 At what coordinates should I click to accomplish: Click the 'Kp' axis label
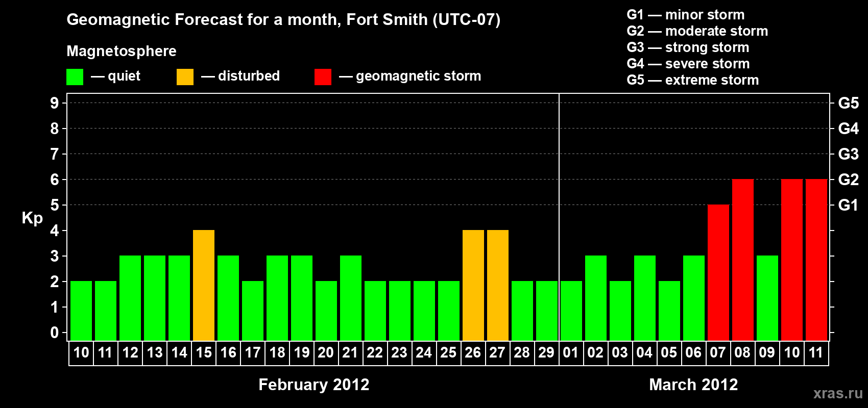(x=32, y=218)
